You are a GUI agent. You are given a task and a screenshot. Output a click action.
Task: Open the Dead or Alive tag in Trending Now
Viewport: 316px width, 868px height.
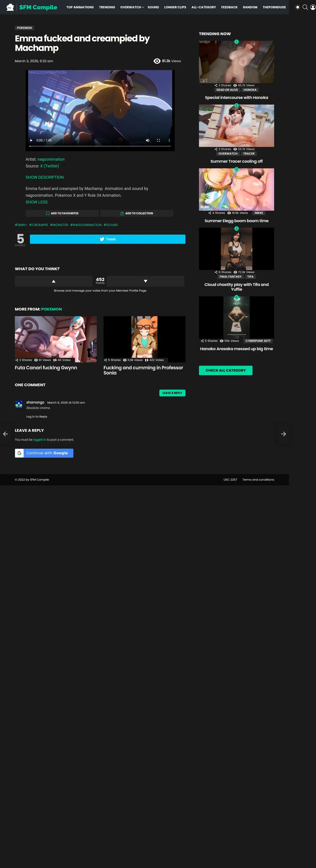click(x=227, y=90)
